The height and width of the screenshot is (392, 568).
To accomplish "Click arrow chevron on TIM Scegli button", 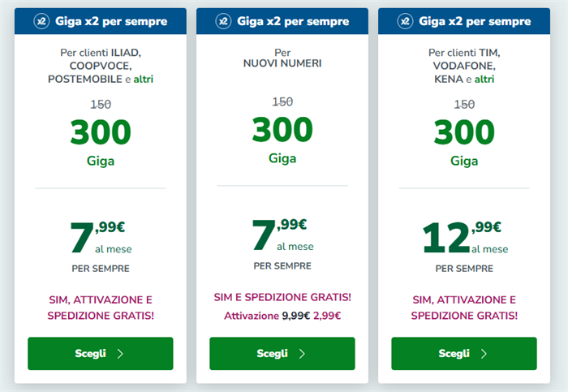I will (484, 354).
